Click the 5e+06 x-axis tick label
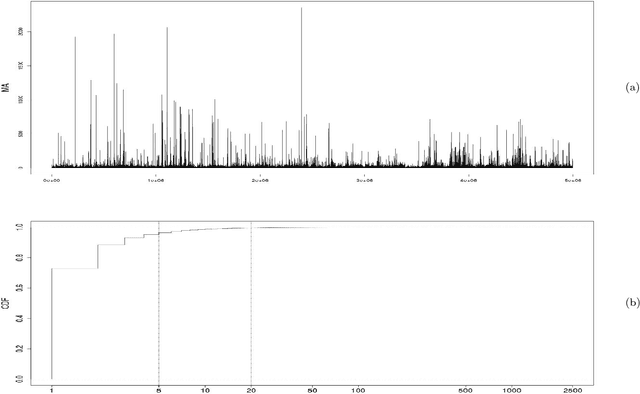Image resolution: width=640 pixels, height=394 pixels. [573, 180]
